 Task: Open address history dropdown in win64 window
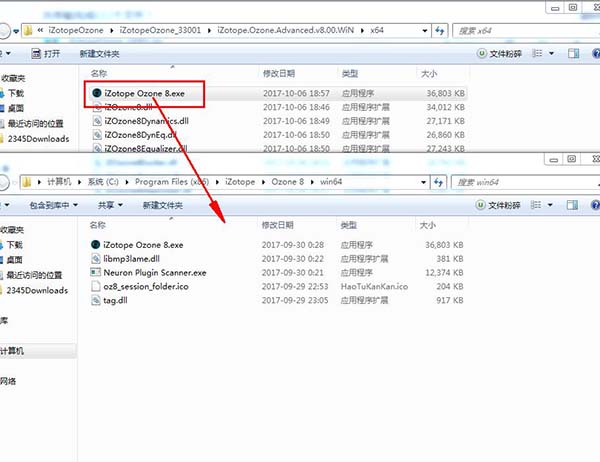point(423,182)
